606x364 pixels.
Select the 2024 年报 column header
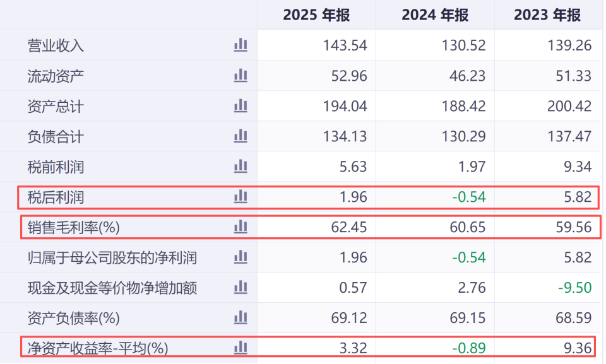[x=435, y=15]
